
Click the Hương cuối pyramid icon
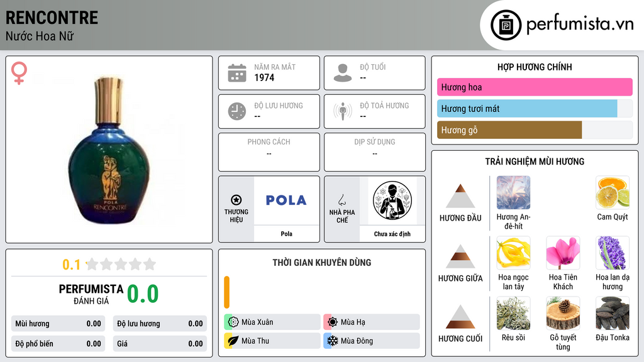click(460, 317)
